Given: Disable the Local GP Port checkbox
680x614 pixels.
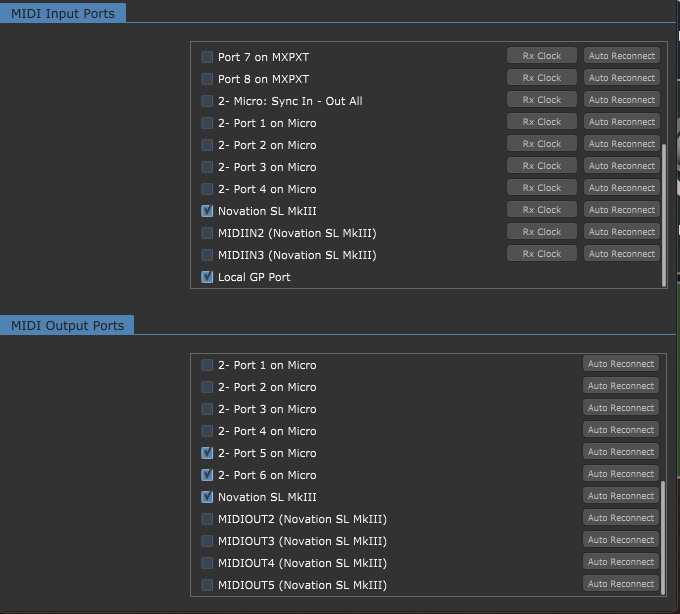Looking at the screenshot, I should (207, 277).
